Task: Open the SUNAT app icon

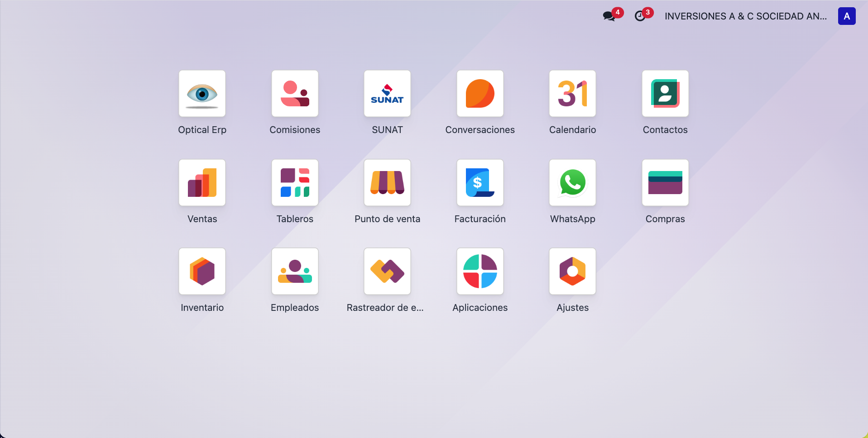Action: [387, 94]
